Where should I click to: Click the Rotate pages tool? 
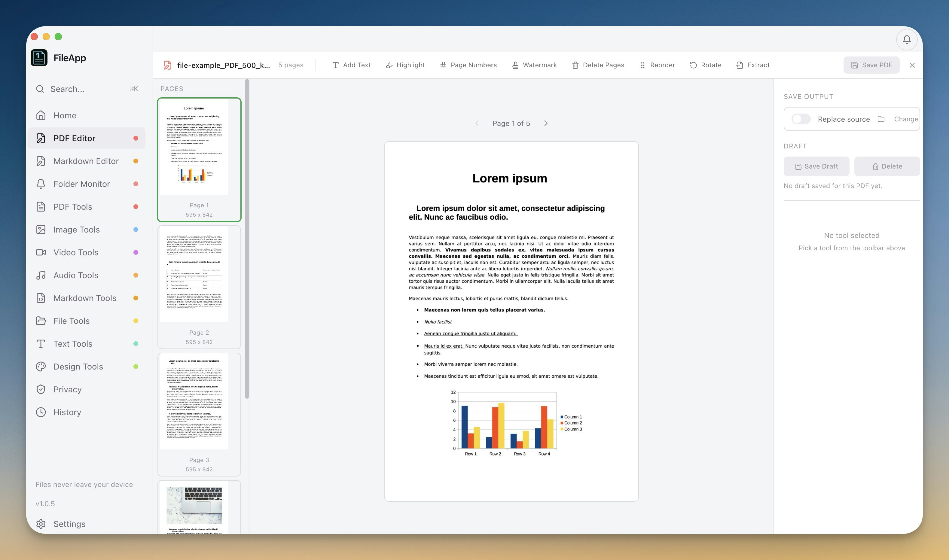pyautogui.click(x=706, y=65)
